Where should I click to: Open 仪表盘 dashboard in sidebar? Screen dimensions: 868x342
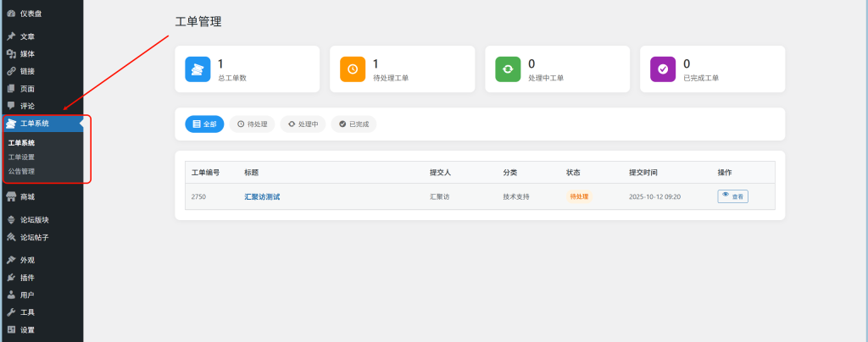click(32, 13)
